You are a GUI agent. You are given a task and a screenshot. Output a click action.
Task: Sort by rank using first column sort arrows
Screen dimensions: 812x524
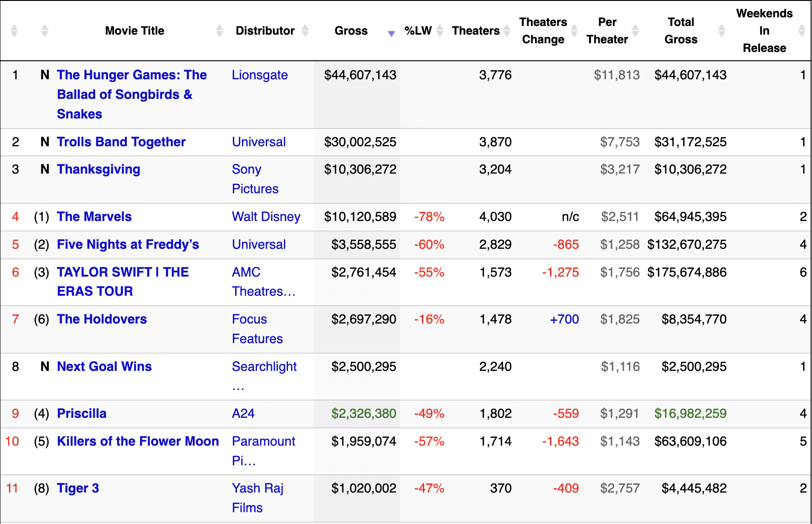point(14,31)
